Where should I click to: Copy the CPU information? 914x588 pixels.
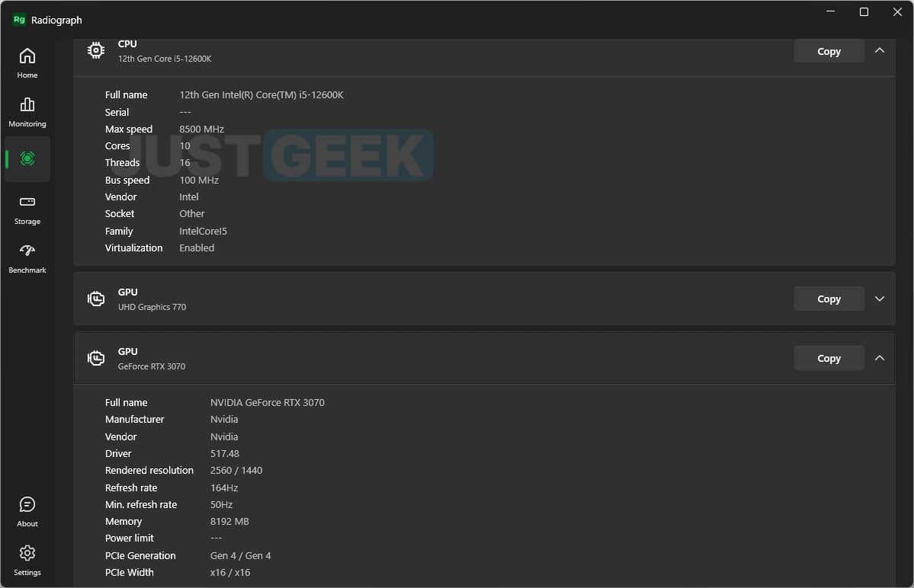[x=829, y=51]
